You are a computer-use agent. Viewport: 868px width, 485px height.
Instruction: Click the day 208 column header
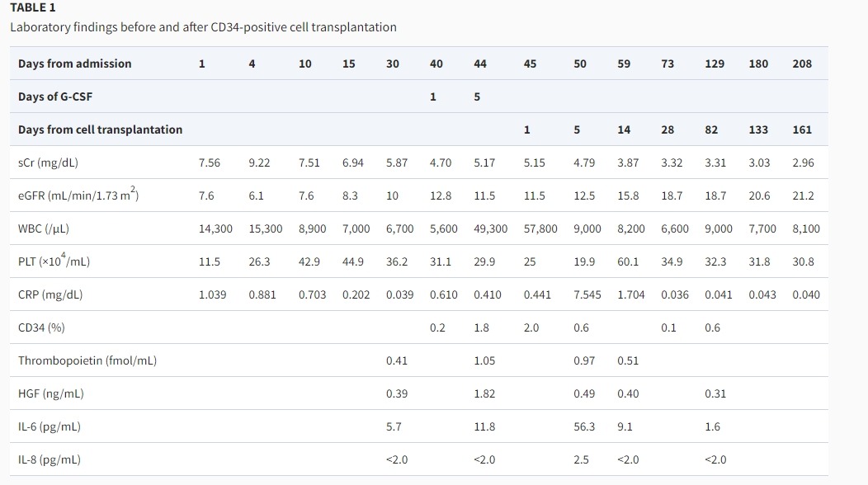coord(802,64)
